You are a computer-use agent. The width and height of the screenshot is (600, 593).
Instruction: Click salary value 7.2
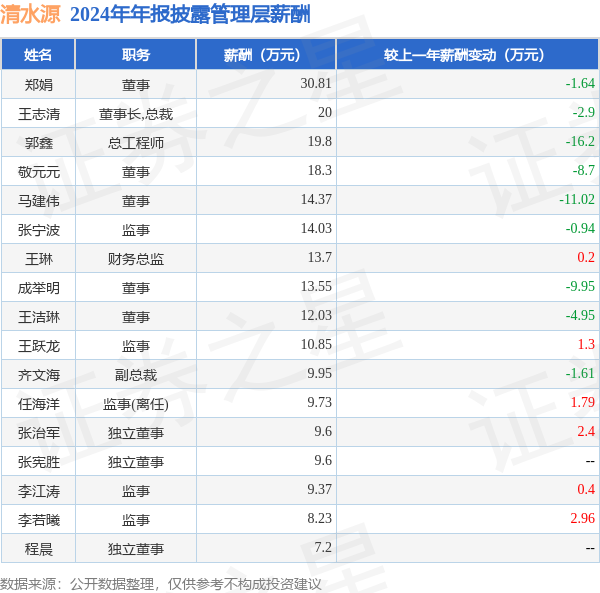pos(323,548)
